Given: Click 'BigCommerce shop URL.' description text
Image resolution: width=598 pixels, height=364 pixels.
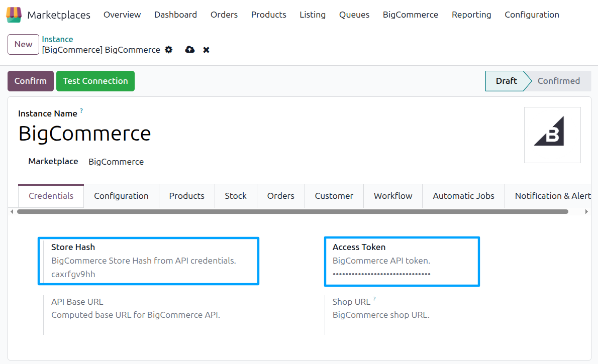Looking at the screenshot, I should click(381, 315).
